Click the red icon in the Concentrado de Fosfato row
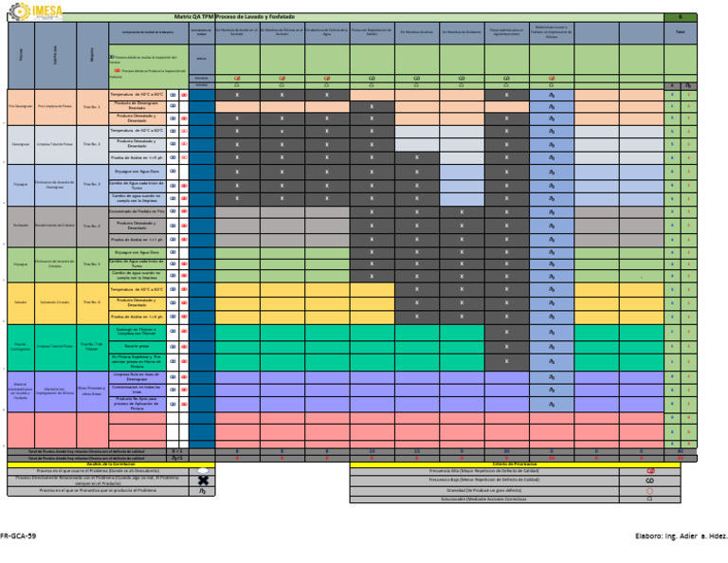Image resolution: width=728 pixels, height=563 pixels. tap(184, 211)
